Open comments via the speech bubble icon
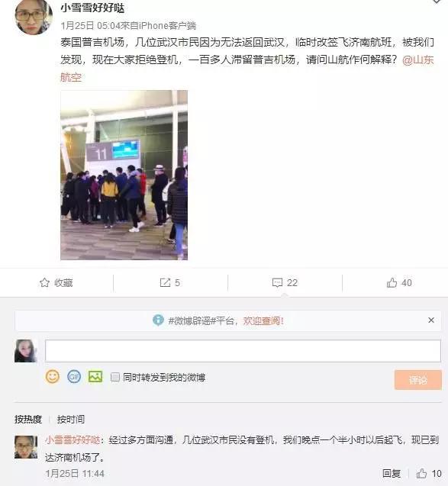This screenshot has height=486, width=448. click(x=277, y=282)
